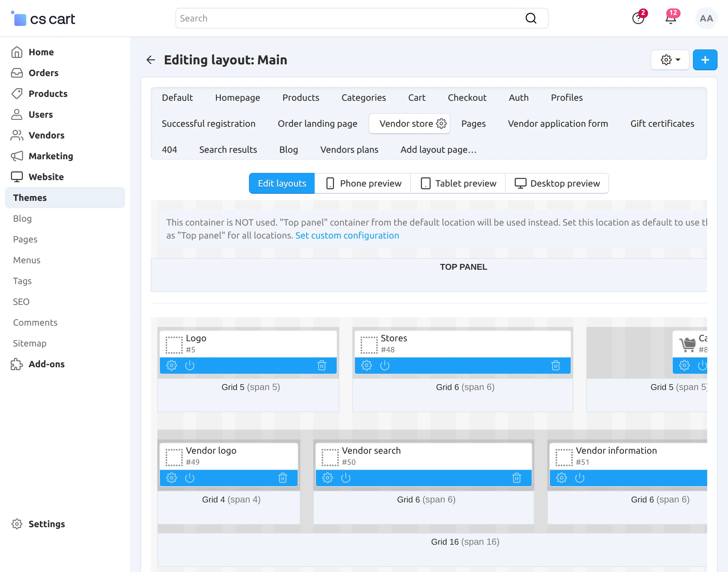The image size is (728, 572).
Task: Open Vendor information block settings gear
Action: [562, 477]
